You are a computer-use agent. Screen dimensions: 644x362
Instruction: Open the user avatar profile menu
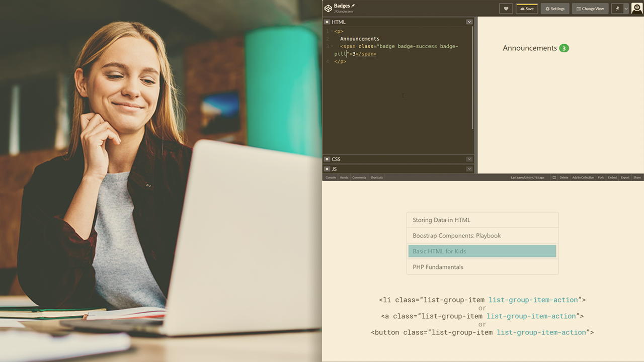pos(636,8)
